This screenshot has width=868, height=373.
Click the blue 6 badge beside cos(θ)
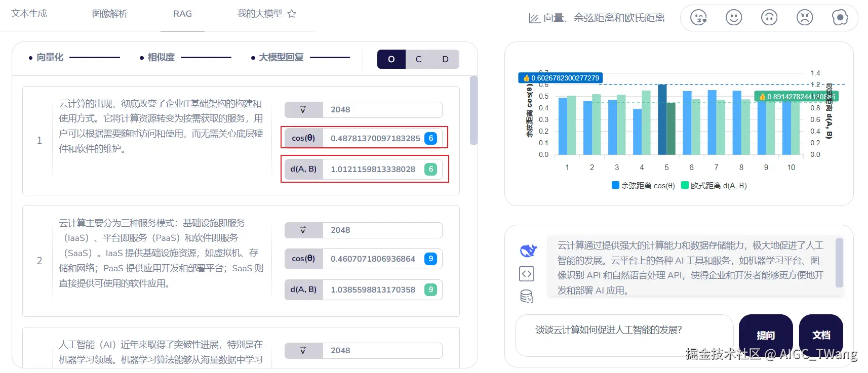431,138
